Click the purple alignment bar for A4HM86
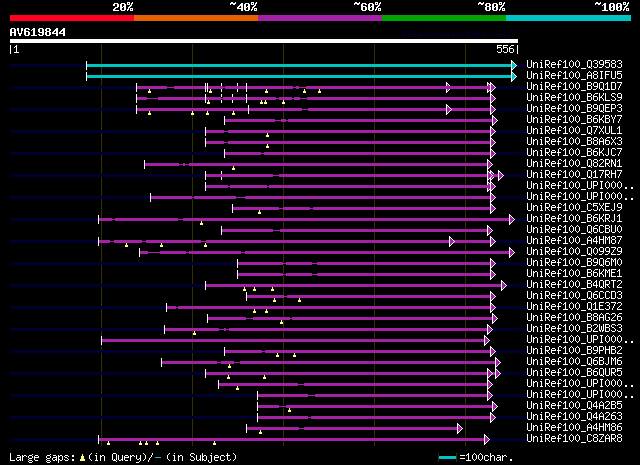This screenshot has height=465, width=640. 352,429
